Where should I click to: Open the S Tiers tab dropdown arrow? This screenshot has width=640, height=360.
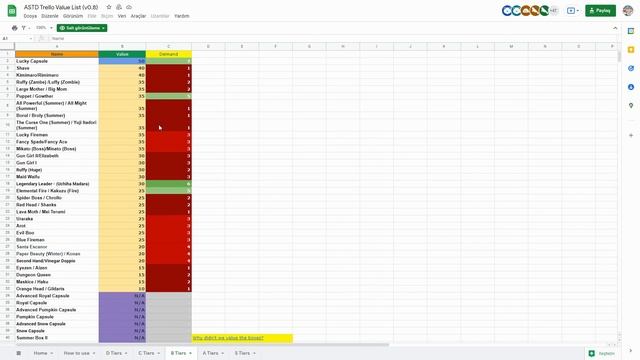[254, 353]
